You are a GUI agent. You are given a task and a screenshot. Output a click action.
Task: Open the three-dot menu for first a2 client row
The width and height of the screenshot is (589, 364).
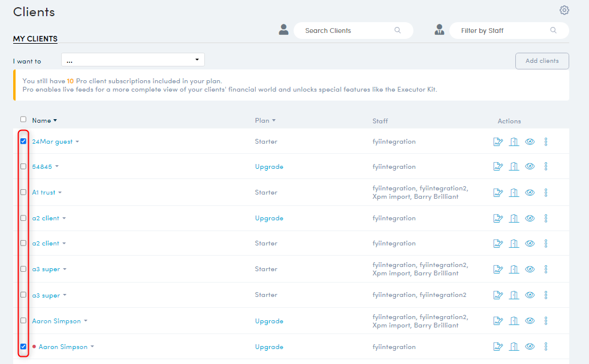point(546,218)
